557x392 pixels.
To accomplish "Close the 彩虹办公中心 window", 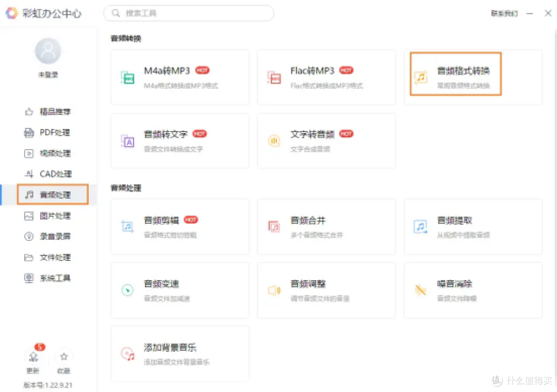I will 548,13.
